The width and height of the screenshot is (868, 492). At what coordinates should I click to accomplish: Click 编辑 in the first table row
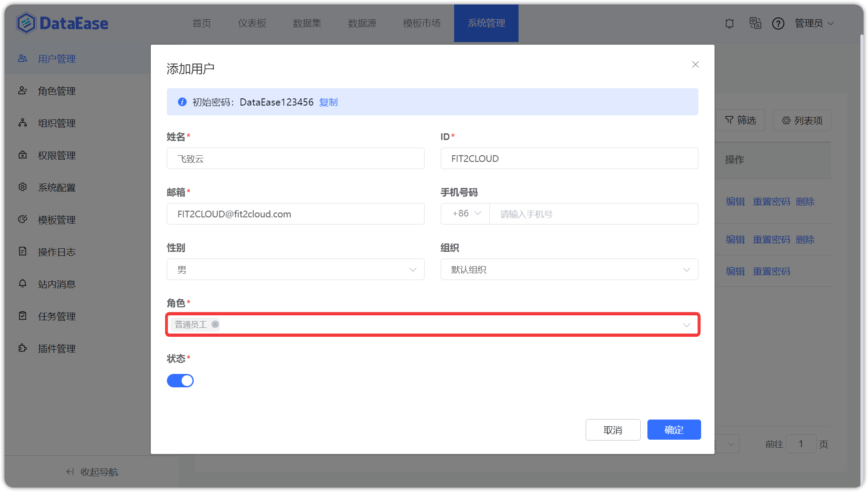735,202
